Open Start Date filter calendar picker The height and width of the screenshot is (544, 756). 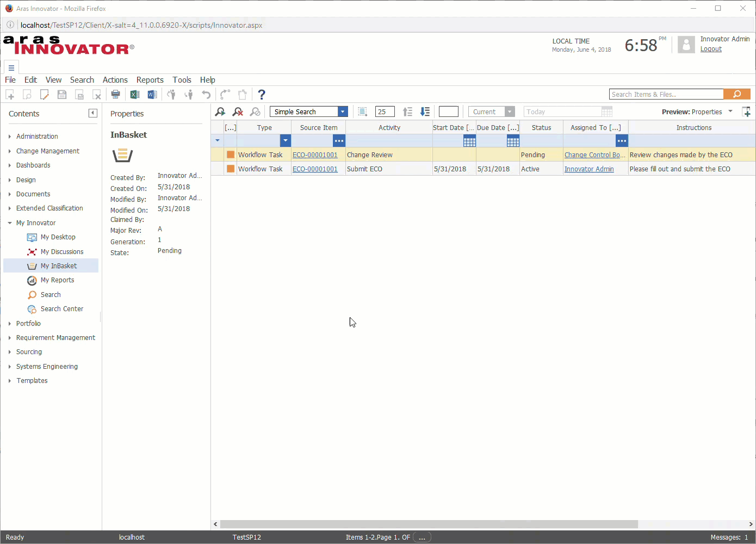[469, 141]
